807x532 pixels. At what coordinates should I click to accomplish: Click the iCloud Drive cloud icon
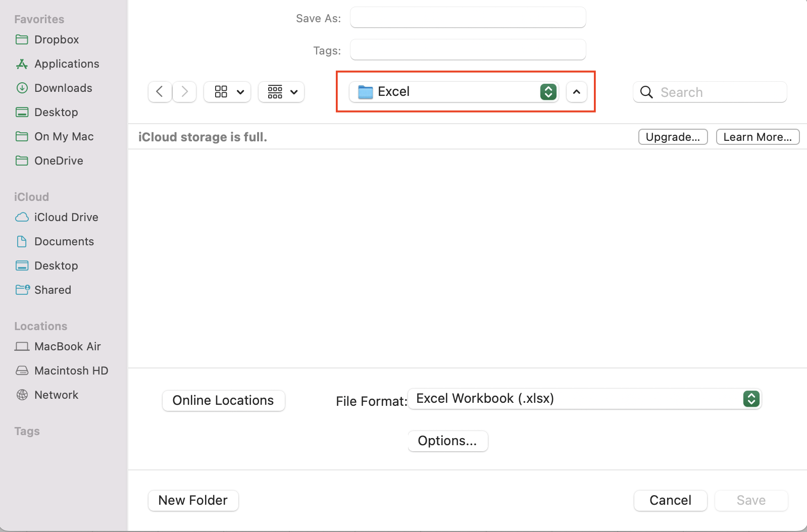(22, 217)
